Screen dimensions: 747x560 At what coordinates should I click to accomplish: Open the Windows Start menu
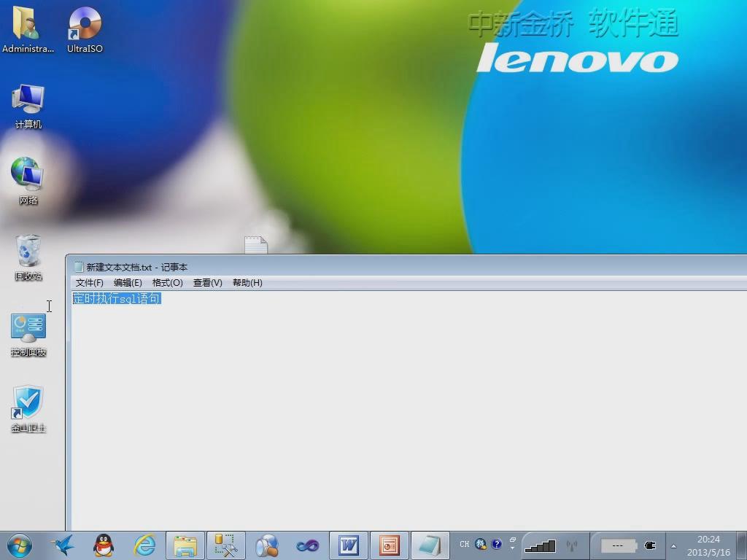coord(20,545)
